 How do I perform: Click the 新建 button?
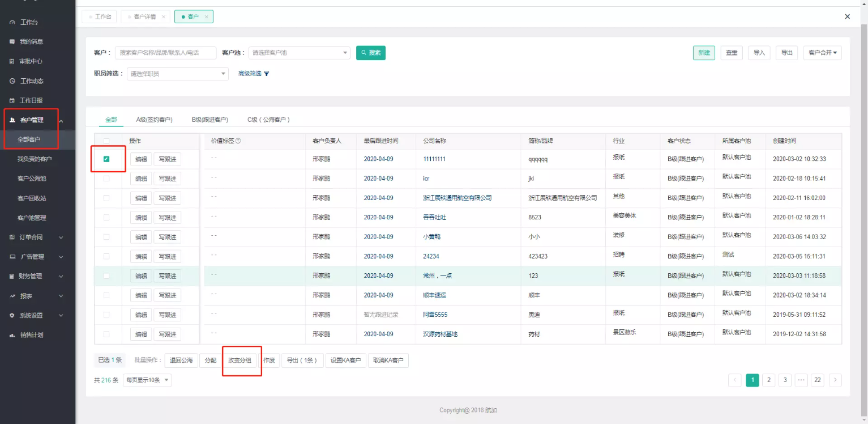[x=704, y=53]
